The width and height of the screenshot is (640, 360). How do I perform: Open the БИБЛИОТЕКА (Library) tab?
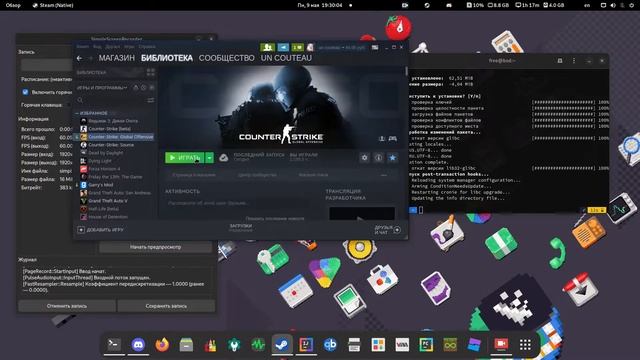coord(167,58)
